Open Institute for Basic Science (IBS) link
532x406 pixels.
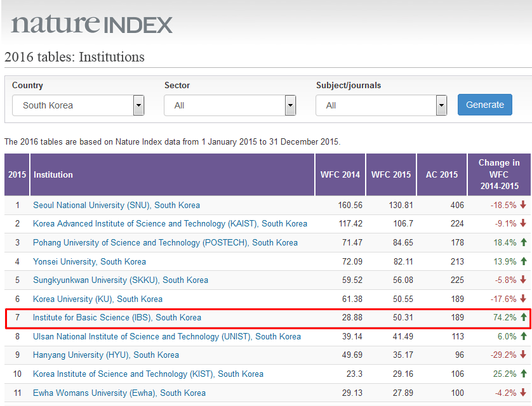[x=117, y=318]
